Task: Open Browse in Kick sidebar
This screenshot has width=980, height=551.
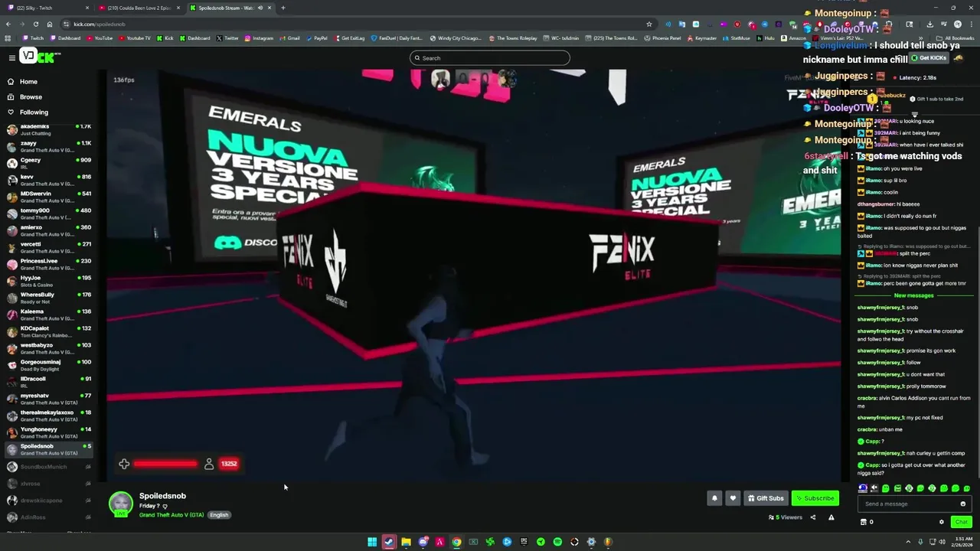Action: (31, 96)
